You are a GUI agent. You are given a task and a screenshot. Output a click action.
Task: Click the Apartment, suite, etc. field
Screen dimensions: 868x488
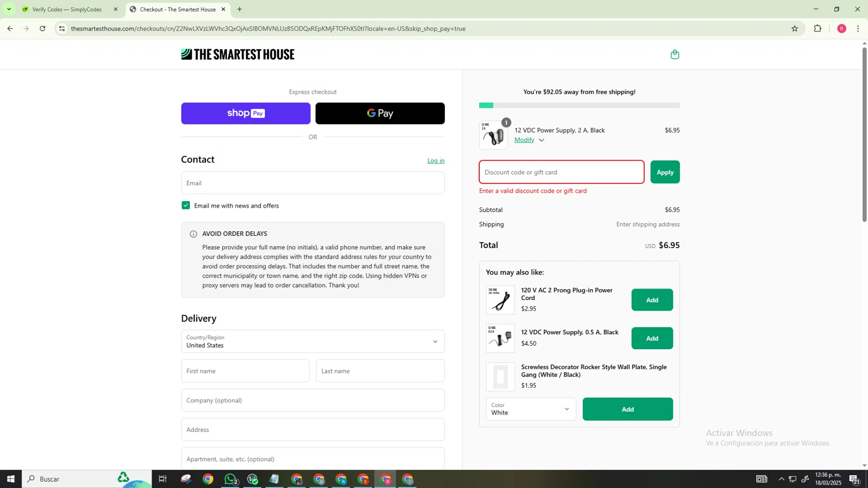[x=313, y=459]
